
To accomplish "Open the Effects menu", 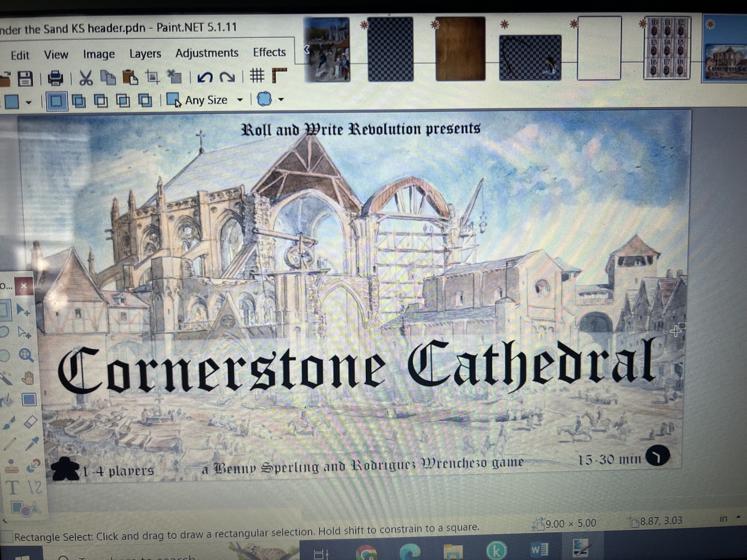I will pos(269,53).
